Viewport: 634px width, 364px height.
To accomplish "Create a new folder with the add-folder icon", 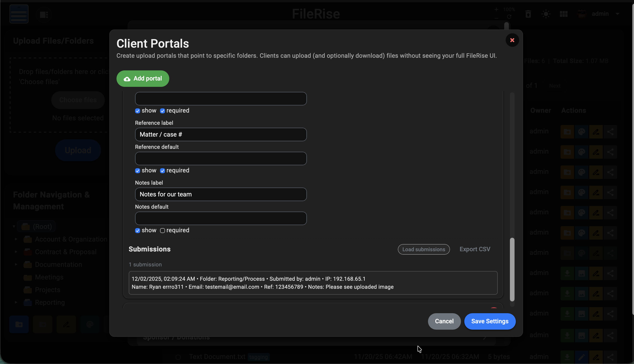I will click(19, 324).
